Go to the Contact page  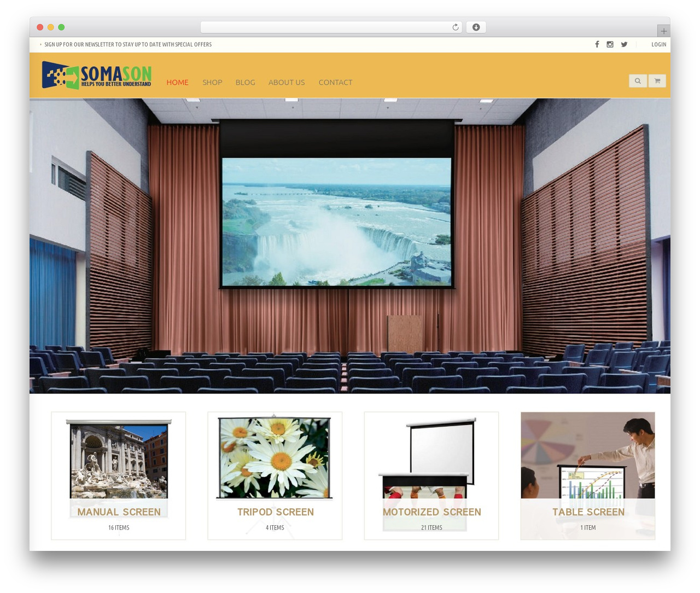[x=335, y=82]
